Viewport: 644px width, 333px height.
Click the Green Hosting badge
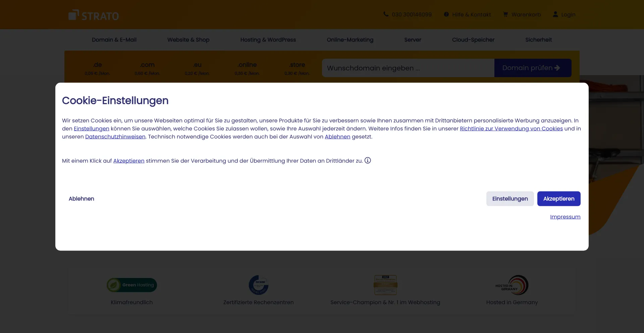[x=132, y=285]
